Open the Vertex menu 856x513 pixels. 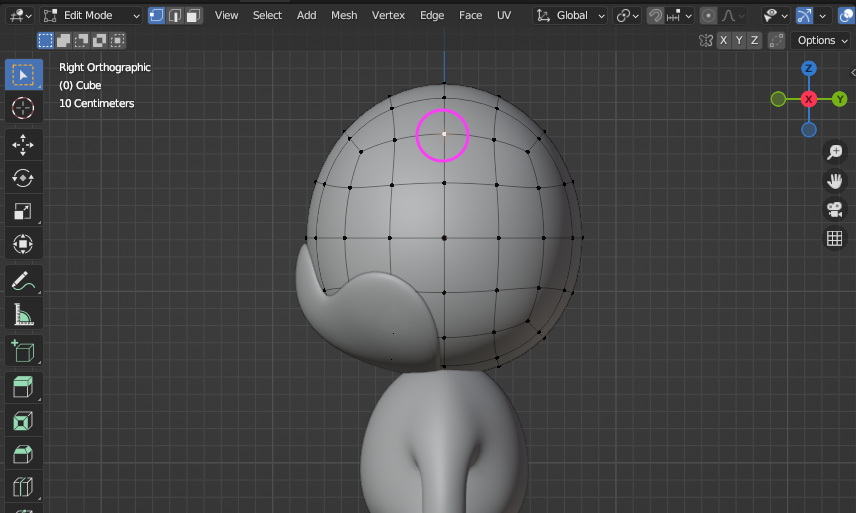(388, 15)
